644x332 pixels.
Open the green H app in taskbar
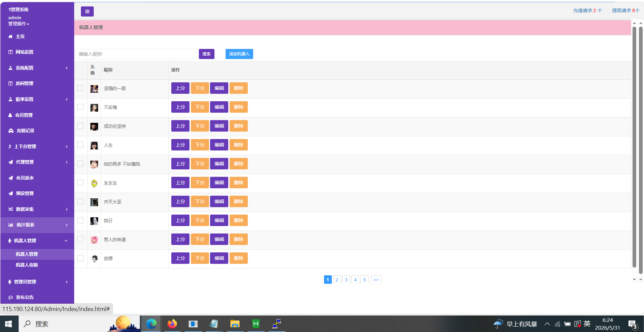256,324
